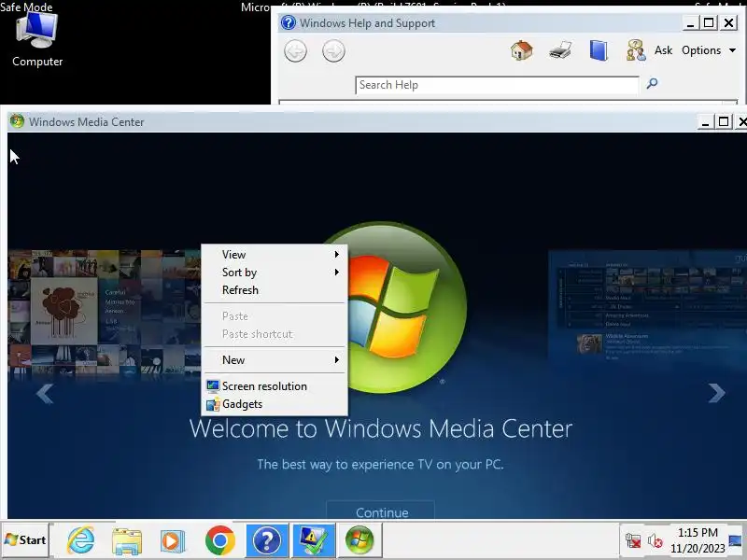The image size is (747, 560).
Task: Maximize the Windows Media Center window
Action: (723, 122)
